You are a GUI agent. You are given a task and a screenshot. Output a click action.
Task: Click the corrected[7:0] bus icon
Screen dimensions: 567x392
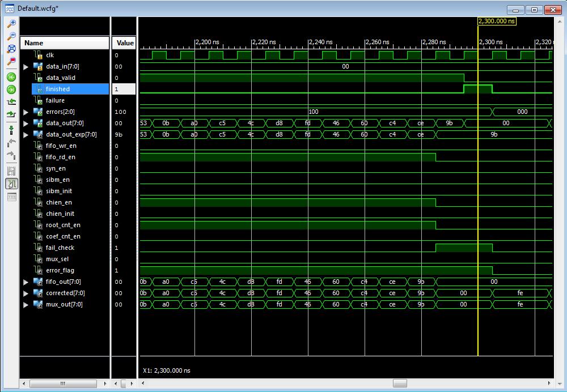pos(39,293)
